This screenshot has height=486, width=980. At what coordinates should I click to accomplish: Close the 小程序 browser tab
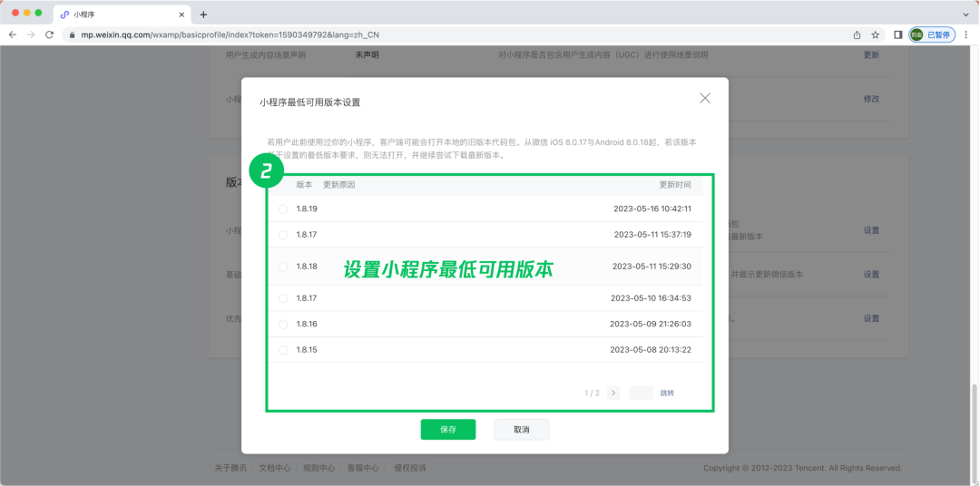pyautogui.click(x=181, y=15)
